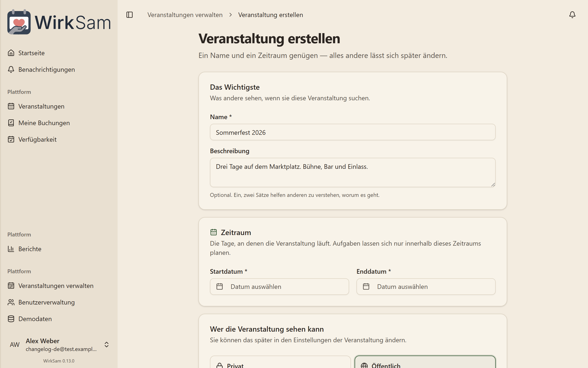Toggle the sidebar panel icon
This screenshot has height=368, width=588.
130,15
